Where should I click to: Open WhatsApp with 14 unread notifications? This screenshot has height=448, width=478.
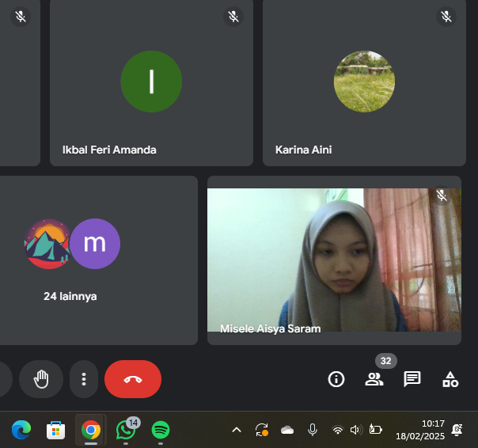(126, 430)
